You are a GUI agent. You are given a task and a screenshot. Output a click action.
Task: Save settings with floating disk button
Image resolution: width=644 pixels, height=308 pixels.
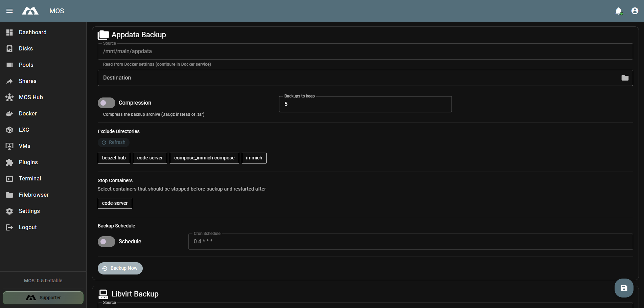pyautogui.click(x=624, y=288)
